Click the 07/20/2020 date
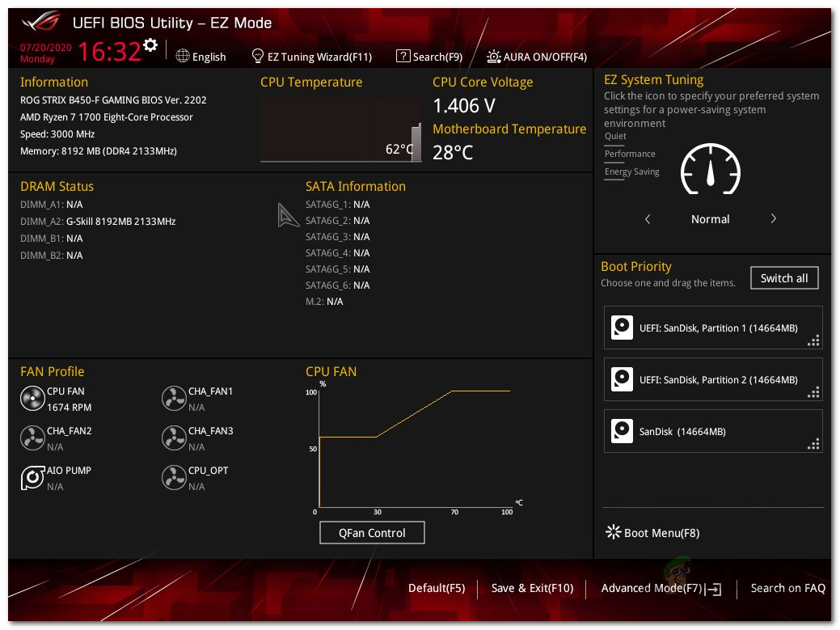840x630 pixels. [45, 47]
